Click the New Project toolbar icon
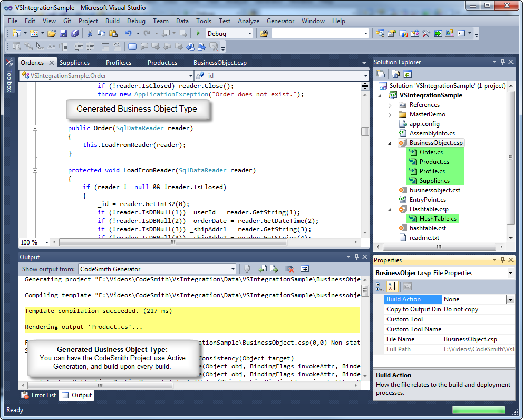The height and width of the screenshot is (420, 523). (x=17, y=33)
